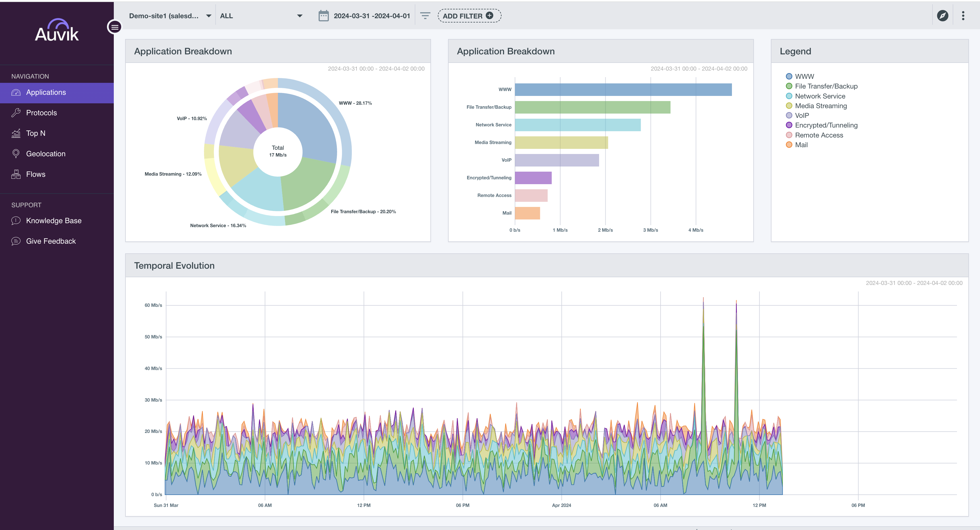Open the 2024-03-31 date range selector
The width and height of the screenshot is (980, 530).
(372, 16)
